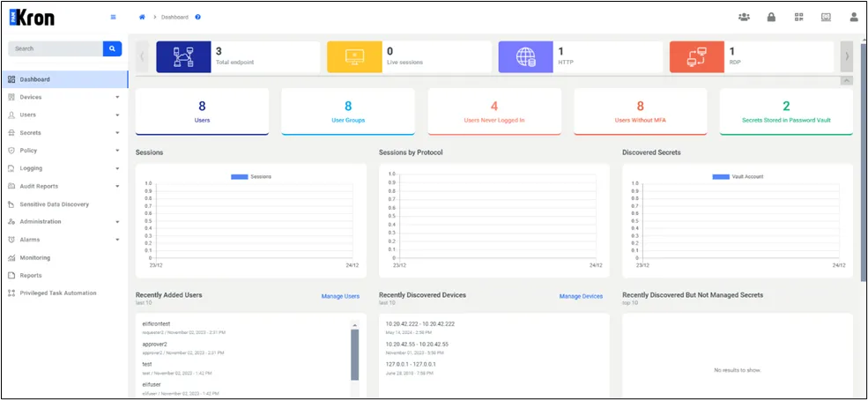
Task: Click the main page vertical scrollbar
Action: click(x=864, y=163)
